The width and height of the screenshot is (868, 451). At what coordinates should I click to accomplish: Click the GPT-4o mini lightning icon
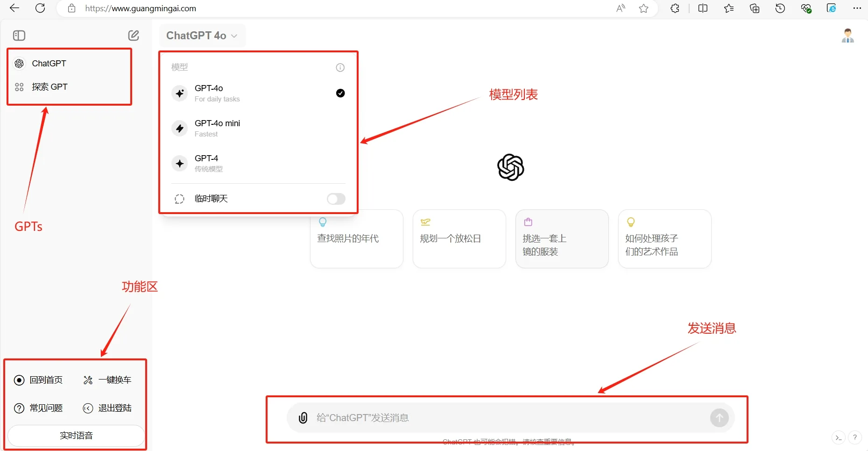coord(180,128)
